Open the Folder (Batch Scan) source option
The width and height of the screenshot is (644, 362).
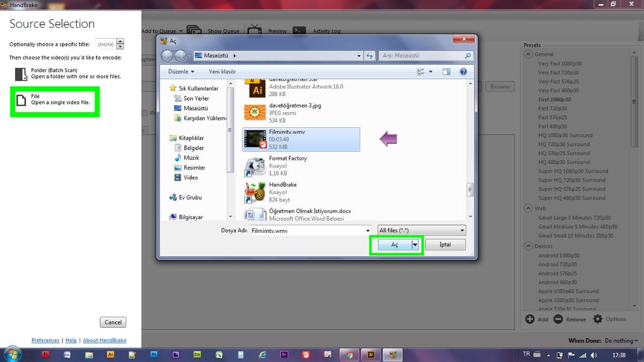[x=67, y=73]
